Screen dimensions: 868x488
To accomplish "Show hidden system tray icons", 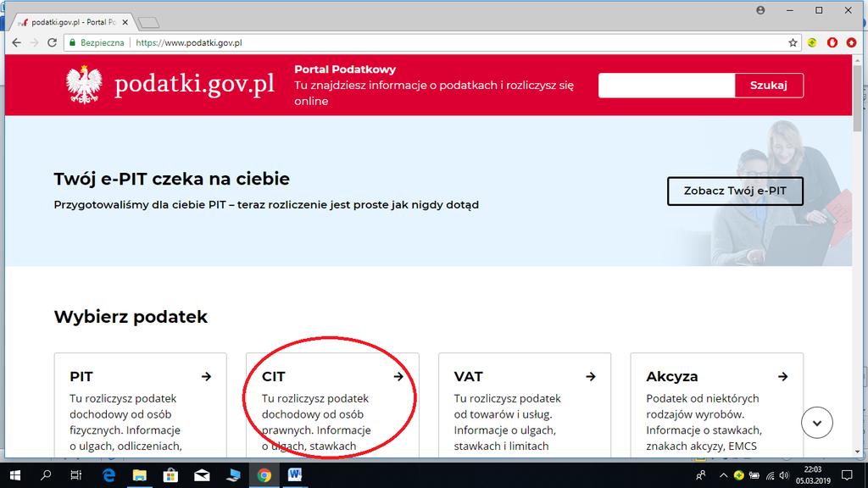I will (723, 476).
